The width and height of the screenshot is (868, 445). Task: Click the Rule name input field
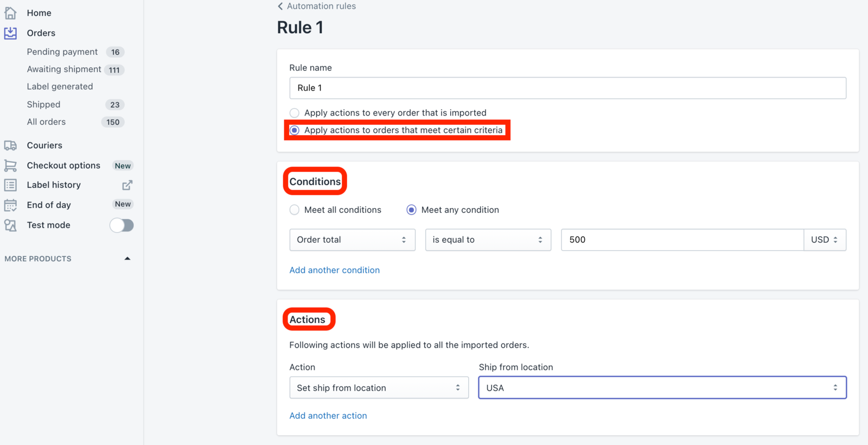pos(567,88)
